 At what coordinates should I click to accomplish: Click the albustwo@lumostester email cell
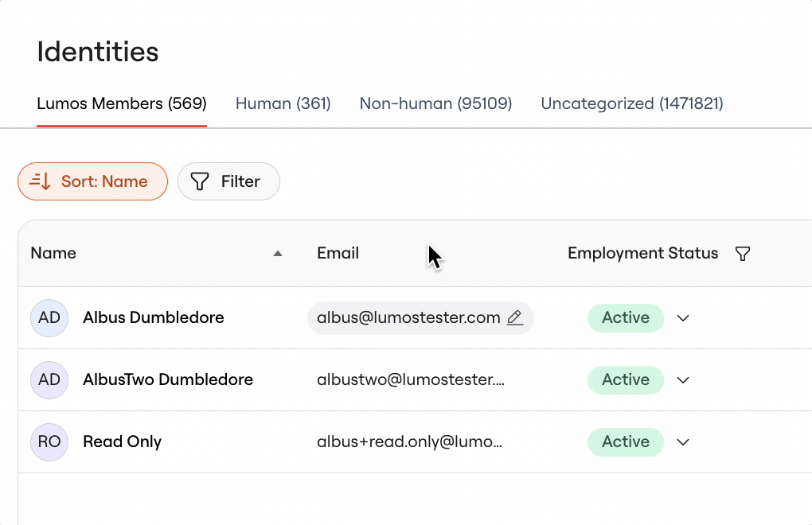[411, 379]
